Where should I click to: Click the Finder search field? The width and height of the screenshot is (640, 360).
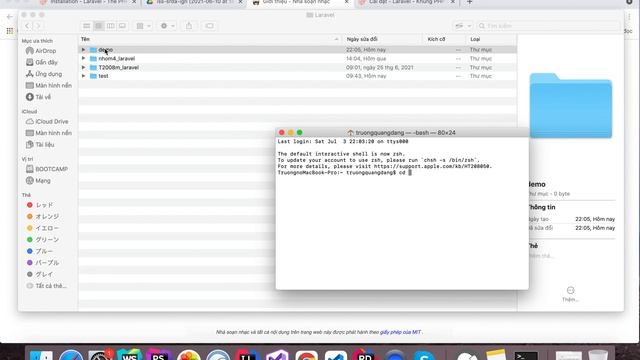click(548, 26)
